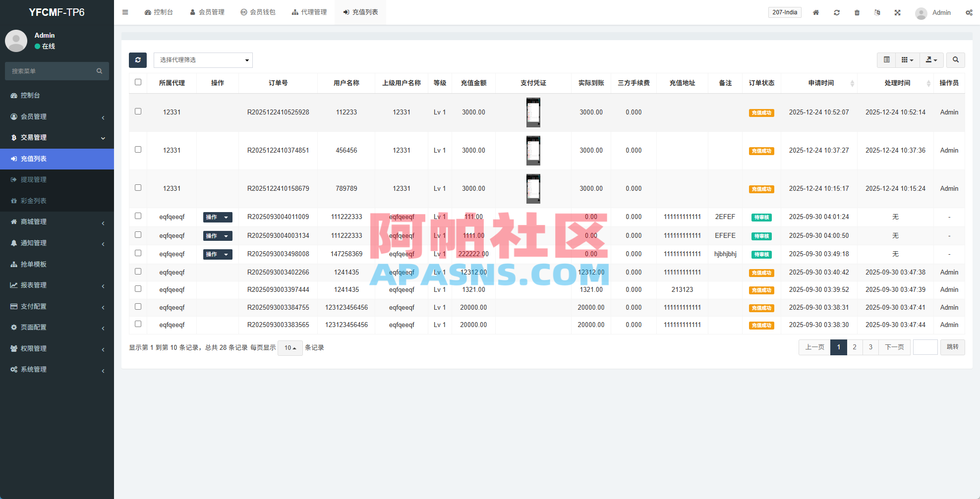Switch to the 代理管理 top tab

point(309,12)
